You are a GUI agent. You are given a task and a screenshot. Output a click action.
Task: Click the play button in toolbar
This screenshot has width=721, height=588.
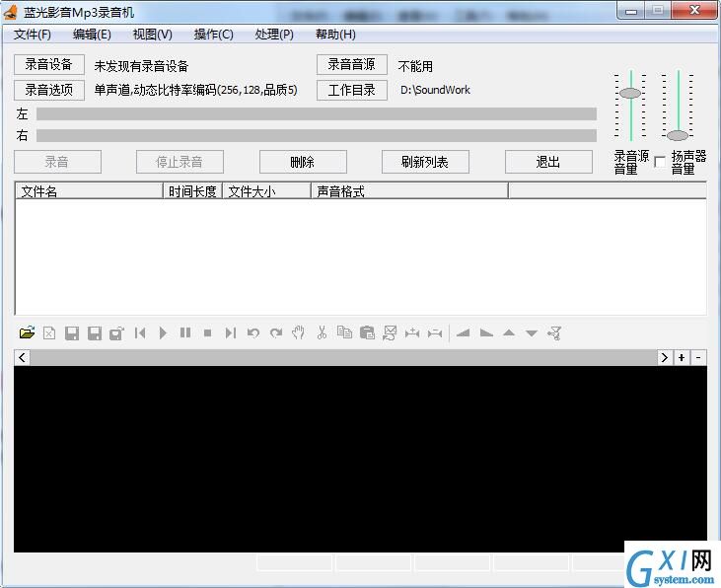click(163, 332)
